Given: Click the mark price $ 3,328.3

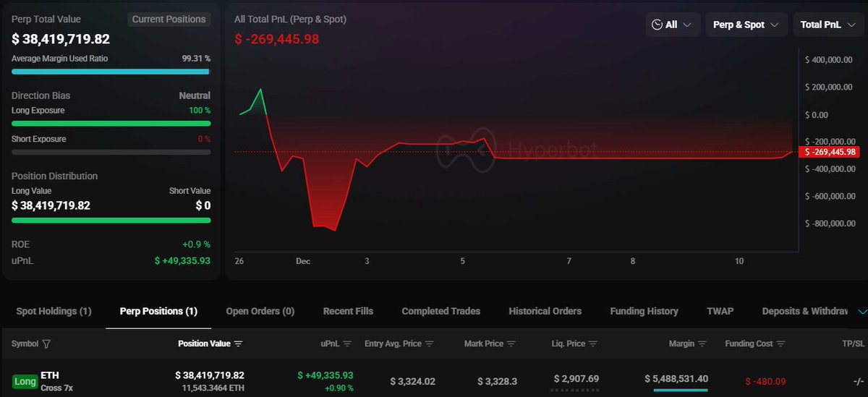Looking at the screenshot, I should pyautogui.click(x=498, y=381).
